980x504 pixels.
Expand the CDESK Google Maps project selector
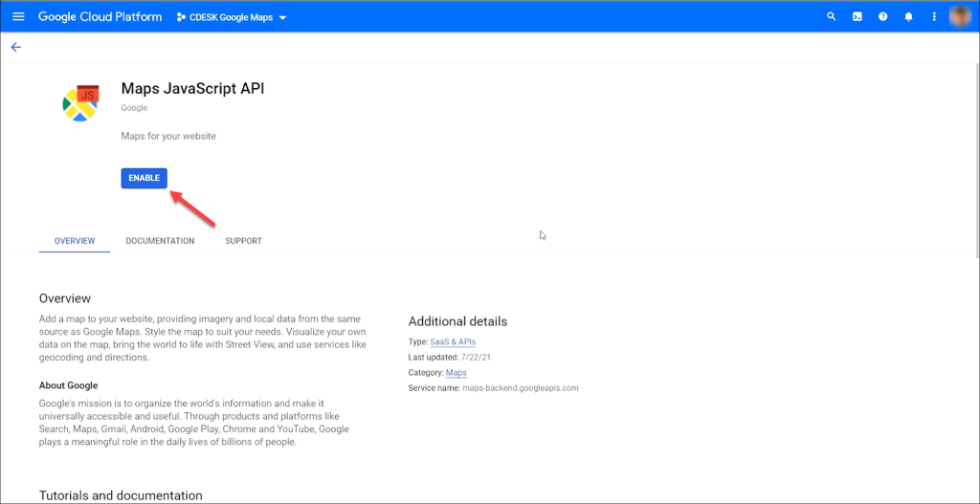[232, 17]
